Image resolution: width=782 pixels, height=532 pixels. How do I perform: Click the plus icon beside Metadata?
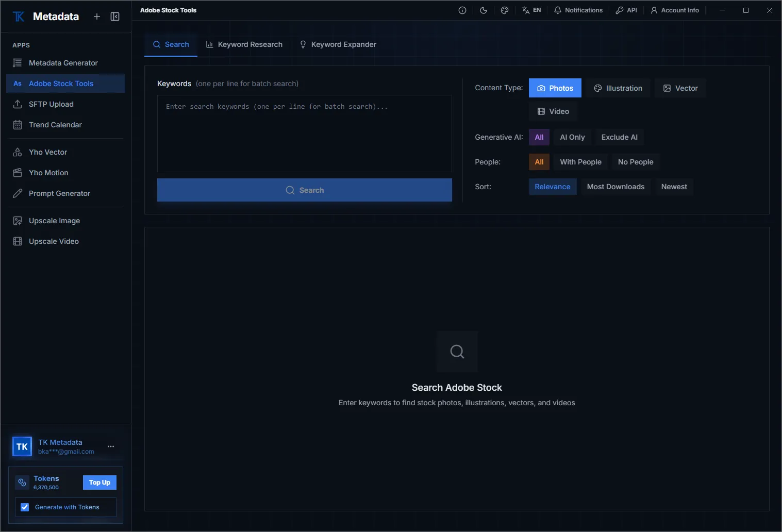(96, 16)
